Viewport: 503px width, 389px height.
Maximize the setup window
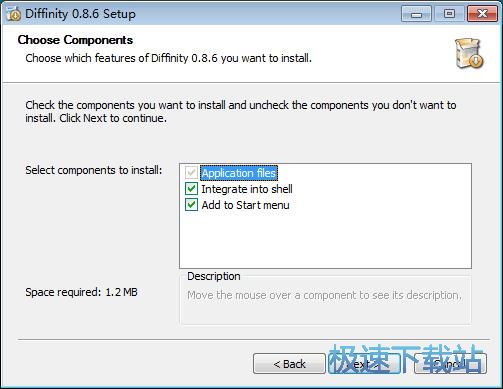point(449,14)
